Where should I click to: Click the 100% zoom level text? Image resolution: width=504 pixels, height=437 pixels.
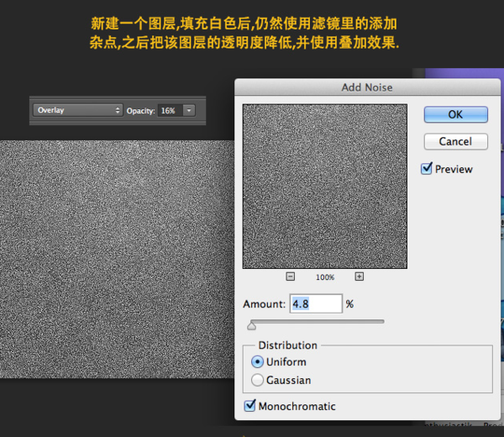pos(325,277)
